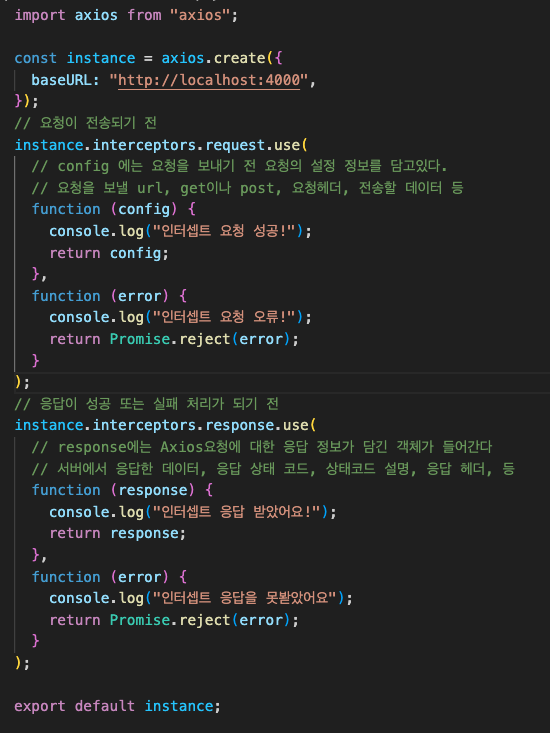Click the comment mentioning 'get이나 post'
550x733 pixels.
(x=247, y=188)
